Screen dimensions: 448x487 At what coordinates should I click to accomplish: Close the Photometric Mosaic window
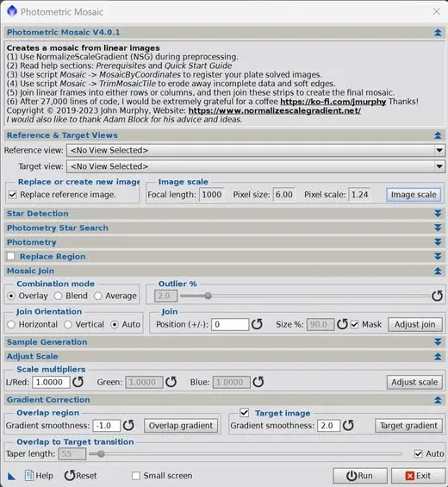[x=437, y=11]
